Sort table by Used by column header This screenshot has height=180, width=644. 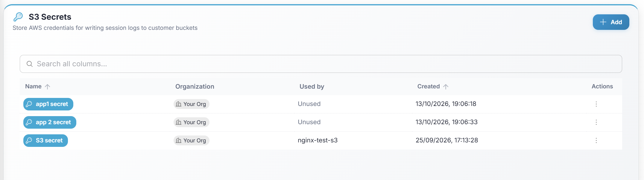312,87
